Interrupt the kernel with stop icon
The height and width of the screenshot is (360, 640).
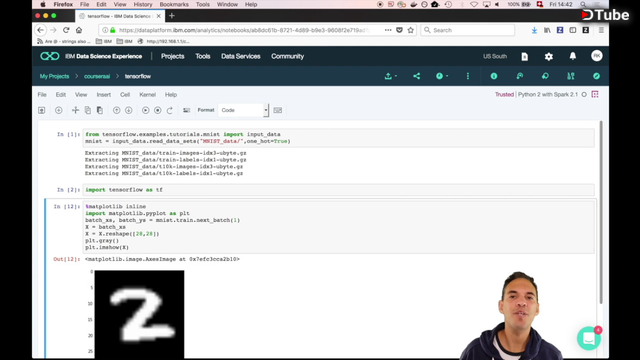coord(158,110)
